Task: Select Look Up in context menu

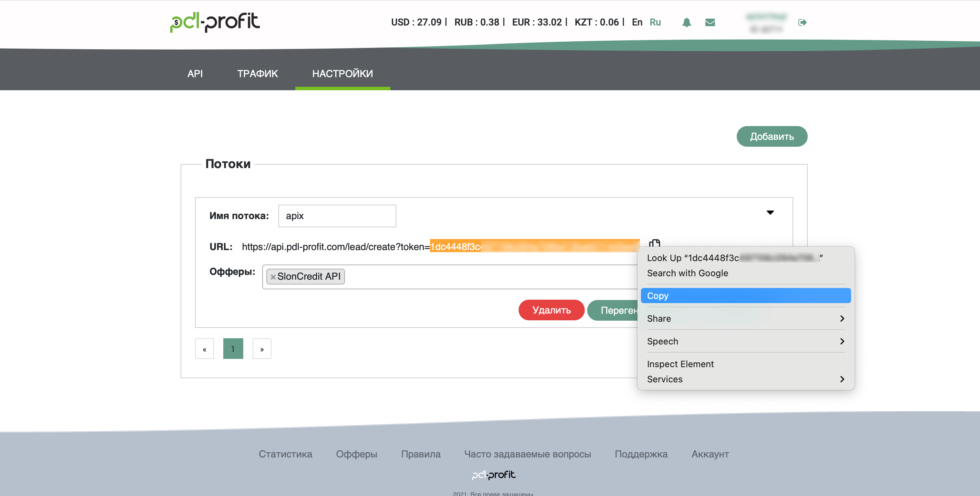Action: [x=746, y=258]
